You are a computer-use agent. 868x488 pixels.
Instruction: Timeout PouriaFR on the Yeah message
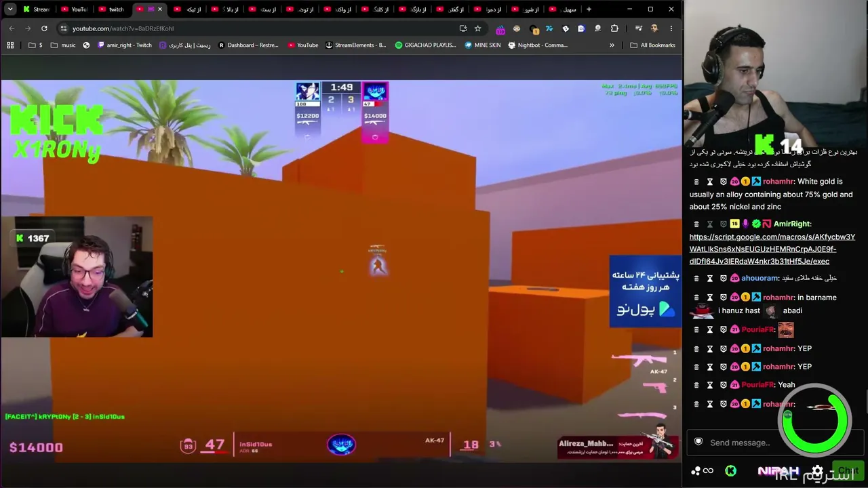(x=710, y=385)
